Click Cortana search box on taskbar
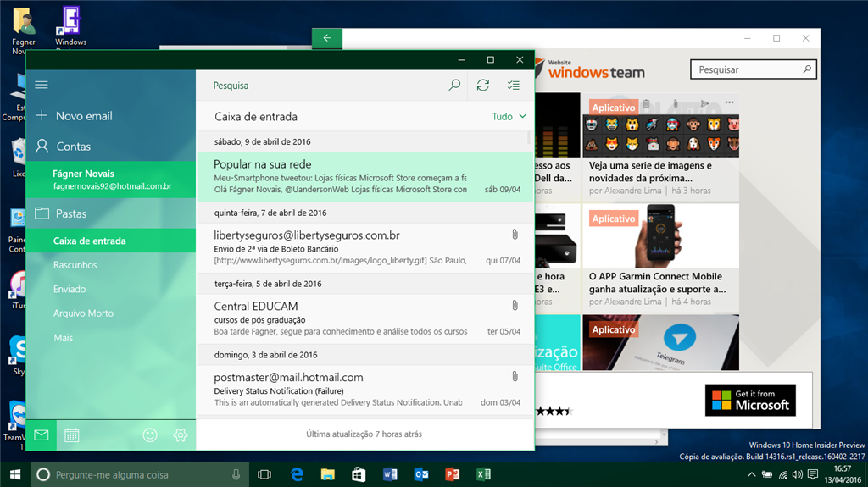 pos(138,474)
